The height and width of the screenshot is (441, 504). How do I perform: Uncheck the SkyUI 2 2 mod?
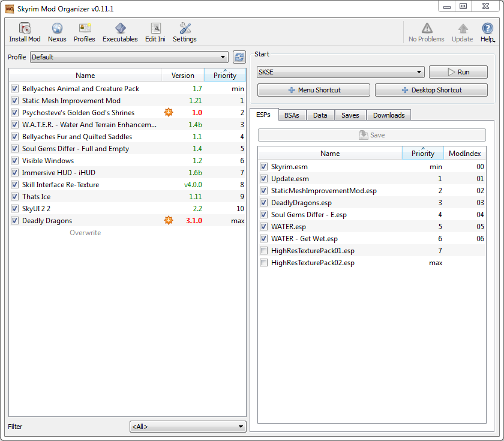click(x=14, y=209)
